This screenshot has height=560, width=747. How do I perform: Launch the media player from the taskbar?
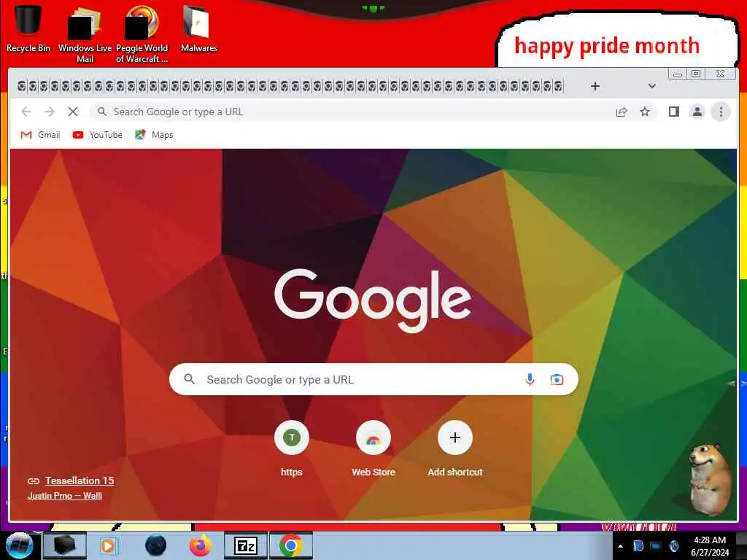108,545
